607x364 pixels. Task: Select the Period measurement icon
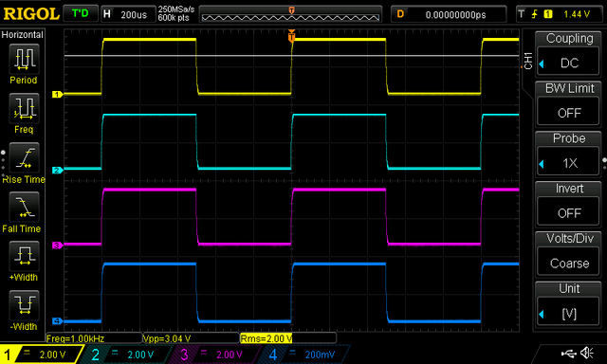pos(24,59)
